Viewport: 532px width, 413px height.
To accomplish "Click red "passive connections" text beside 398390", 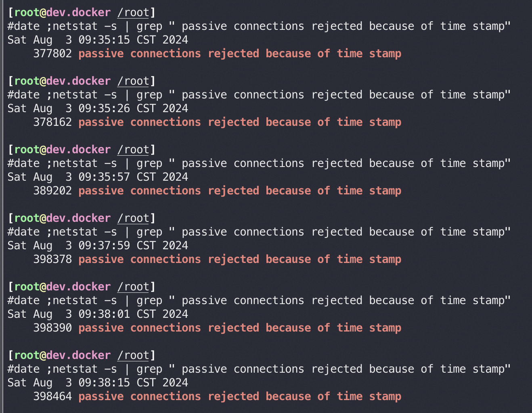I will tap(140, 327).
